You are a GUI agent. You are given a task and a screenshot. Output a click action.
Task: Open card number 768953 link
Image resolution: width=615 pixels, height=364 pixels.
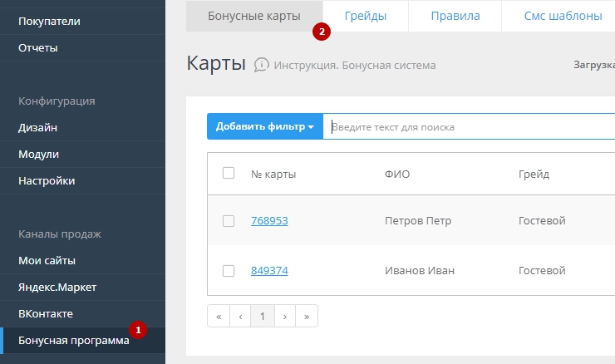pos(269,221)
